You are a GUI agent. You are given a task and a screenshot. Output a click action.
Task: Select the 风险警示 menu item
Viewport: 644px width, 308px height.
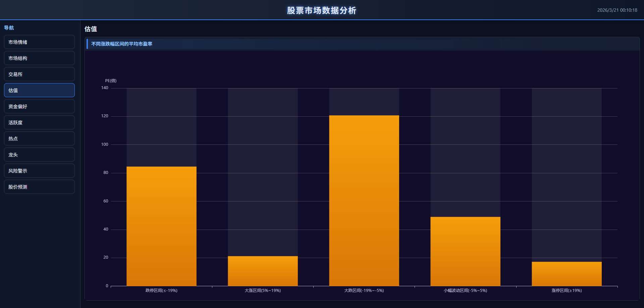pyautogui.click(x=39, y=171)
